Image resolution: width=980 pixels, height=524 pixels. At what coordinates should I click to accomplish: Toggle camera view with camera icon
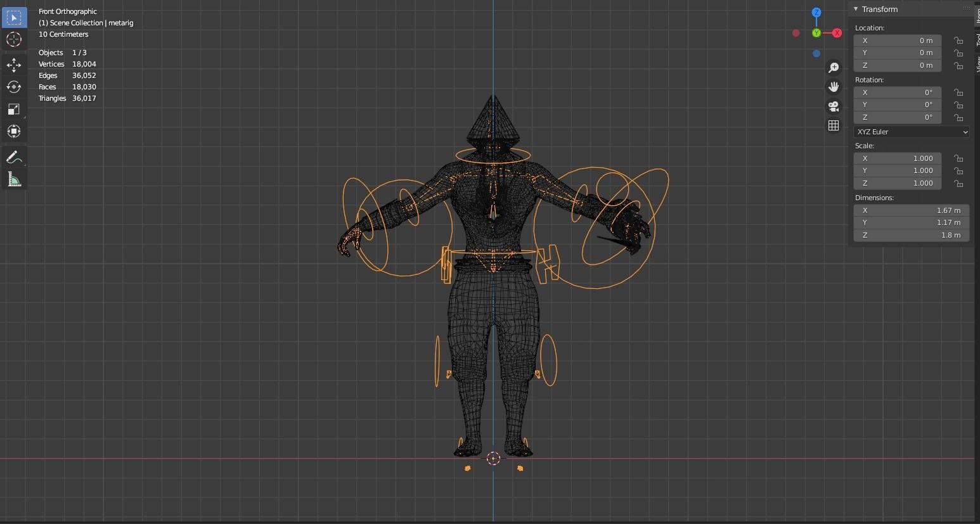(834, 106)
